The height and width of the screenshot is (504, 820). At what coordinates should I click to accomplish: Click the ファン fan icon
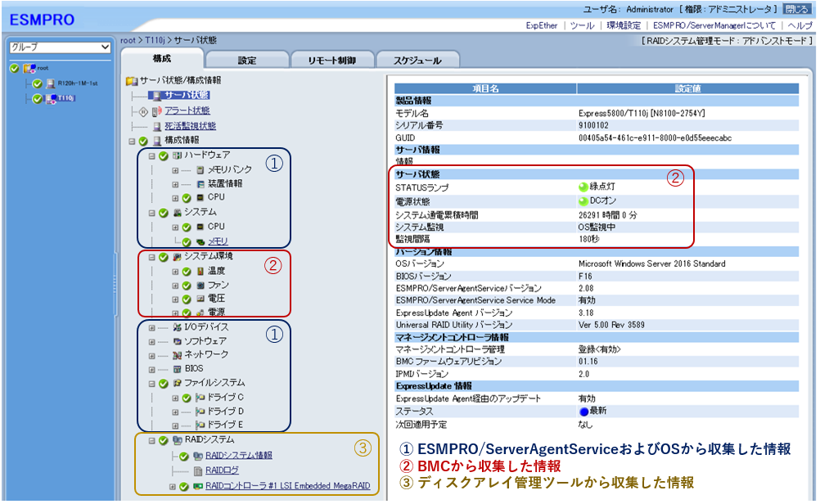coord(200,286)
